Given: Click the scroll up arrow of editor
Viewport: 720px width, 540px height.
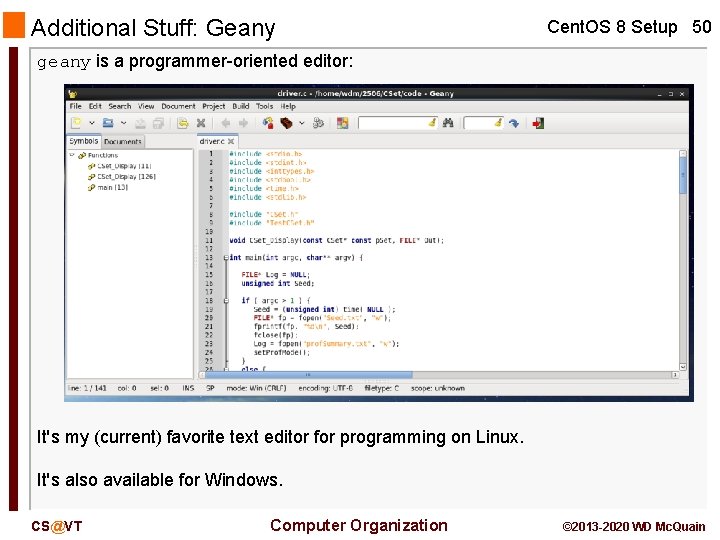Looking at the screenshot, I should (x=683, y=154).
